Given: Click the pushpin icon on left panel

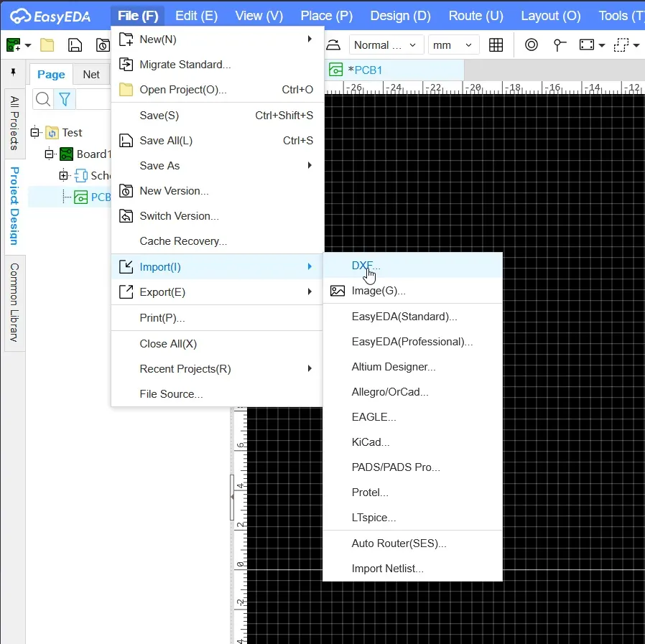Looking at the screenshot, I should 13,73.
